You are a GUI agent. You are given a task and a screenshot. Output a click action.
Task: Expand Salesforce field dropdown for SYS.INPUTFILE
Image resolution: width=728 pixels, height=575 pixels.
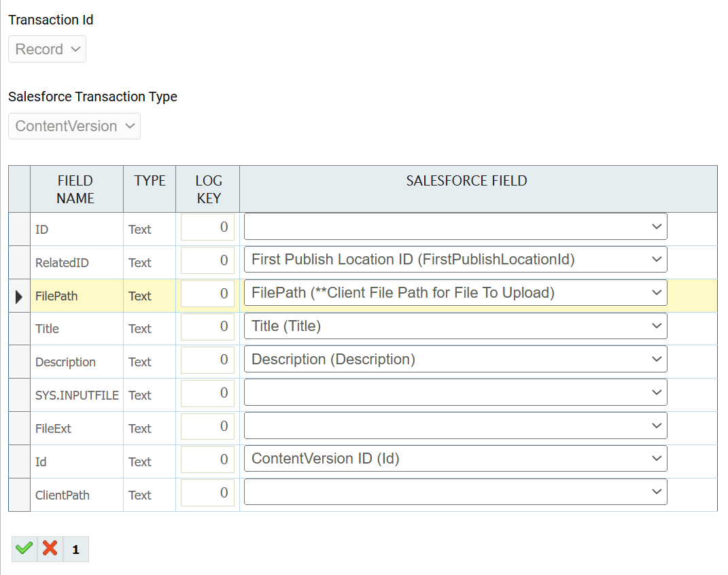pyautogui.click(x=455, y=392)
